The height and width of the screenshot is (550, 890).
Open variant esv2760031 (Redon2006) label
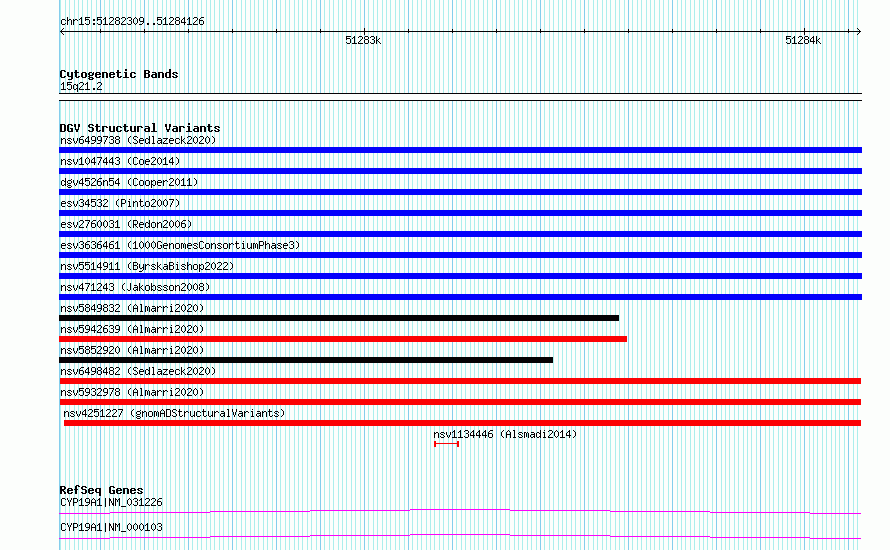point(126,224)
